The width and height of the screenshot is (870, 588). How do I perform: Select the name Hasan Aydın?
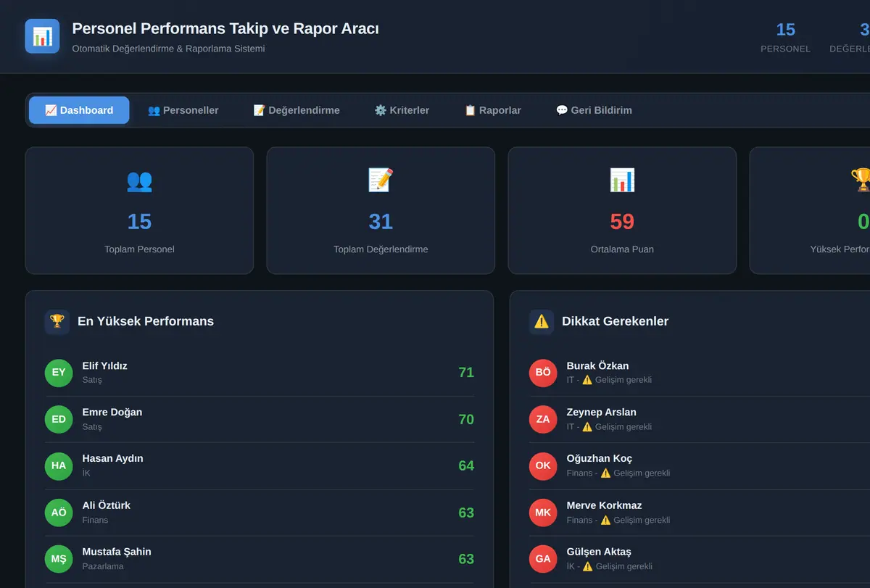(x=113, y=459)
